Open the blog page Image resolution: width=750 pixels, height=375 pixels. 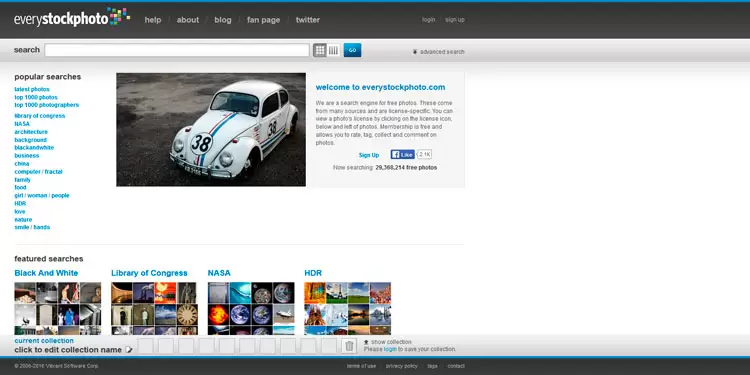223,20
